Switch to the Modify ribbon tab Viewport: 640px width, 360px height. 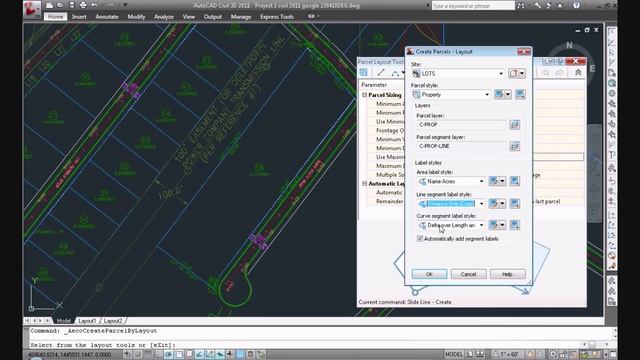[136, 17]
